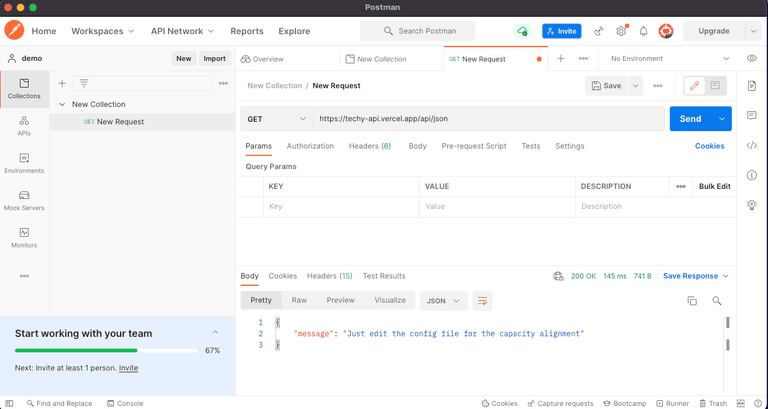
Task: Switch to Authorization request tab
Action: pos(310,146)
